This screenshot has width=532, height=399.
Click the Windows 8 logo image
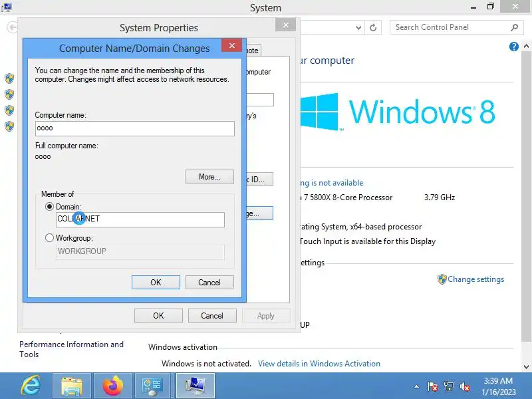[397, 112]
